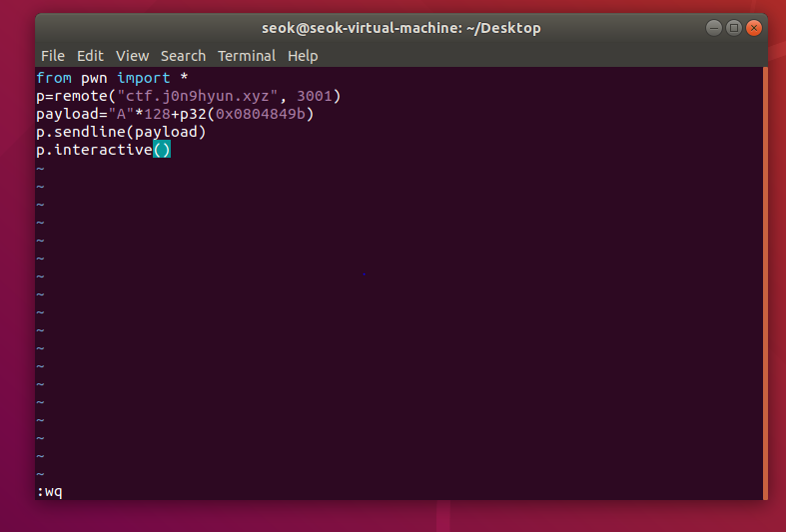The height and width of the screenshot is (532, 786).
Task: Click the 'from' keyword in line one
Action: (x=54, y=78)
